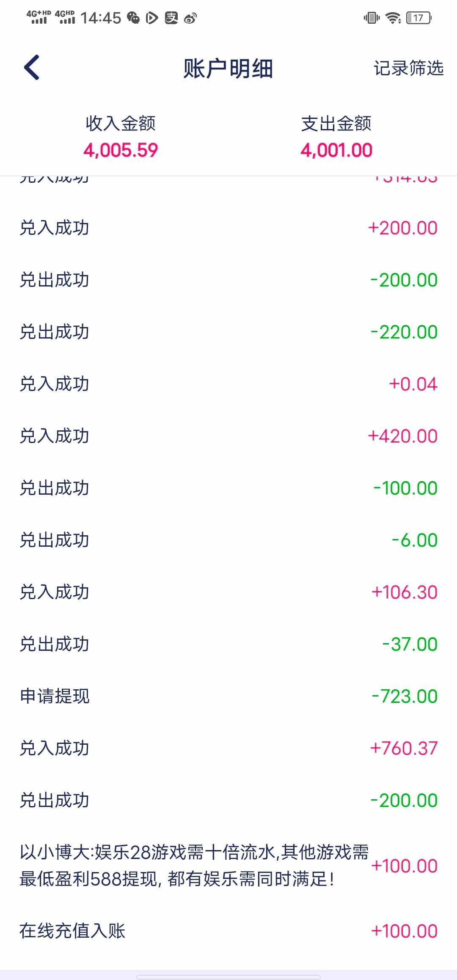Select the 兑出成功 -220.00 record

click(228, 332)
